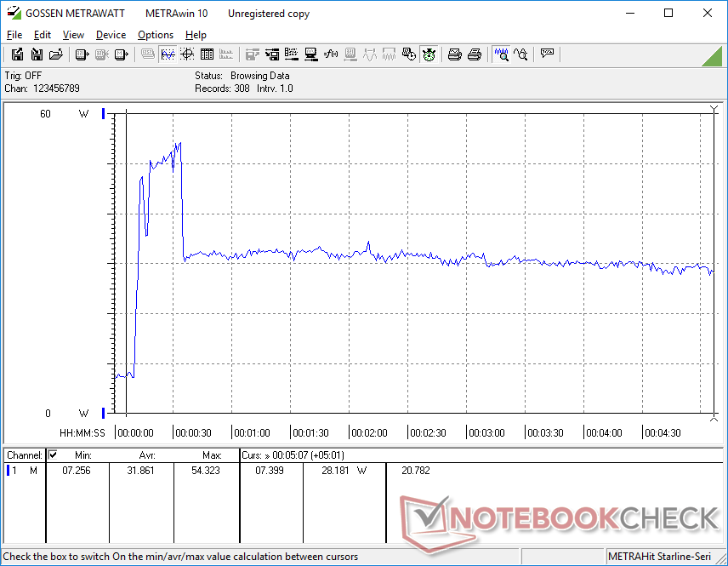Click the 00:02:00 time axis label
This screenshot has width=728, height=566.
click(x=369, y=432)
